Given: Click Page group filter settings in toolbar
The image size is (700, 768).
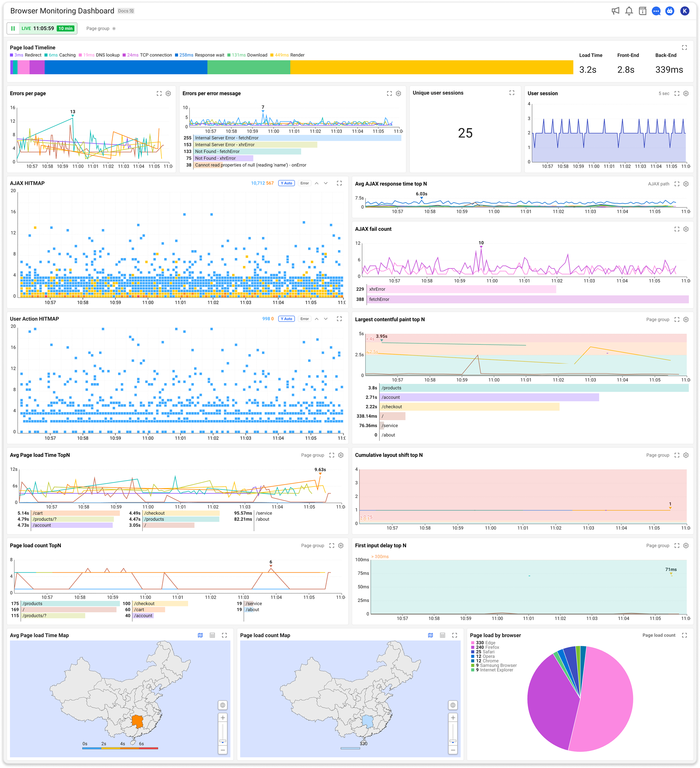Looking at the screenshot, I should 114,29.
